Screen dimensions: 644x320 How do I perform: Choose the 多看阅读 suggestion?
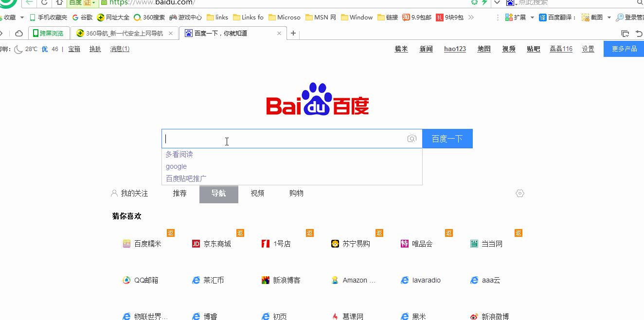pos(292,154)
